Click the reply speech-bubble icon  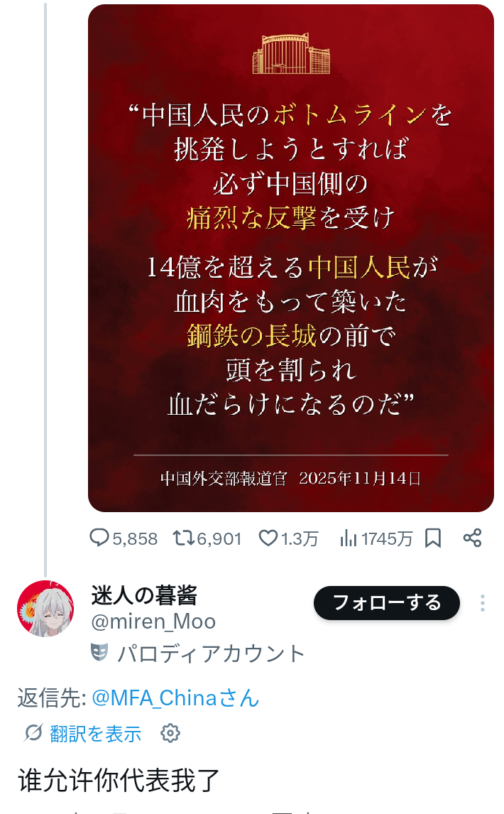coord(99,538)
